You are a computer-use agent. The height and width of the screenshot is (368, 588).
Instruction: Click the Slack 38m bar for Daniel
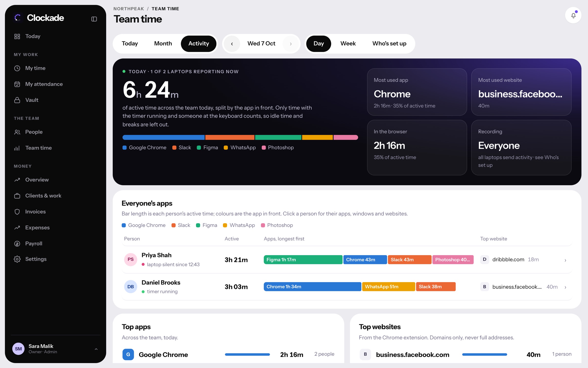click(436, 287)
